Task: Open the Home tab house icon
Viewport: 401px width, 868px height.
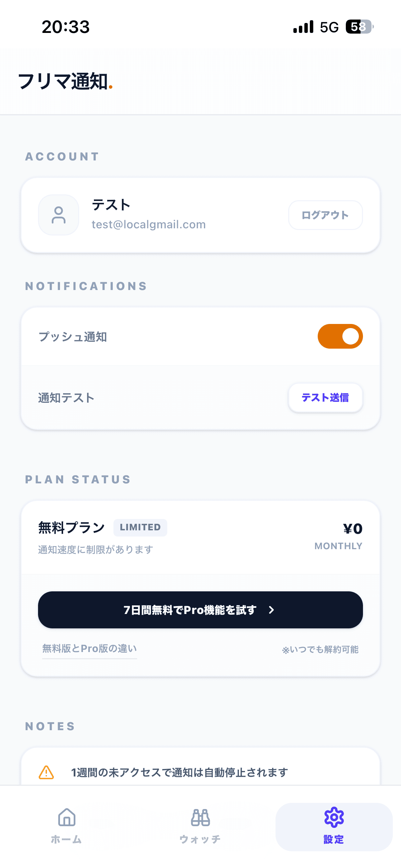Action: click(67, 818)
